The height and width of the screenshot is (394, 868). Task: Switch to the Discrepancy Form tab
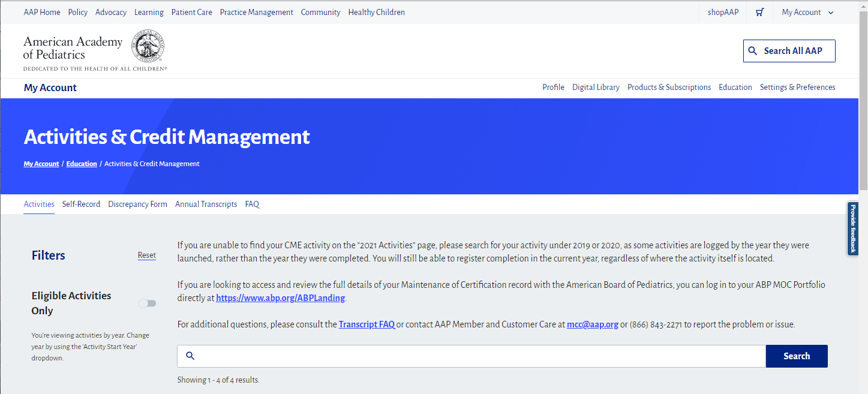coord(137,204)
